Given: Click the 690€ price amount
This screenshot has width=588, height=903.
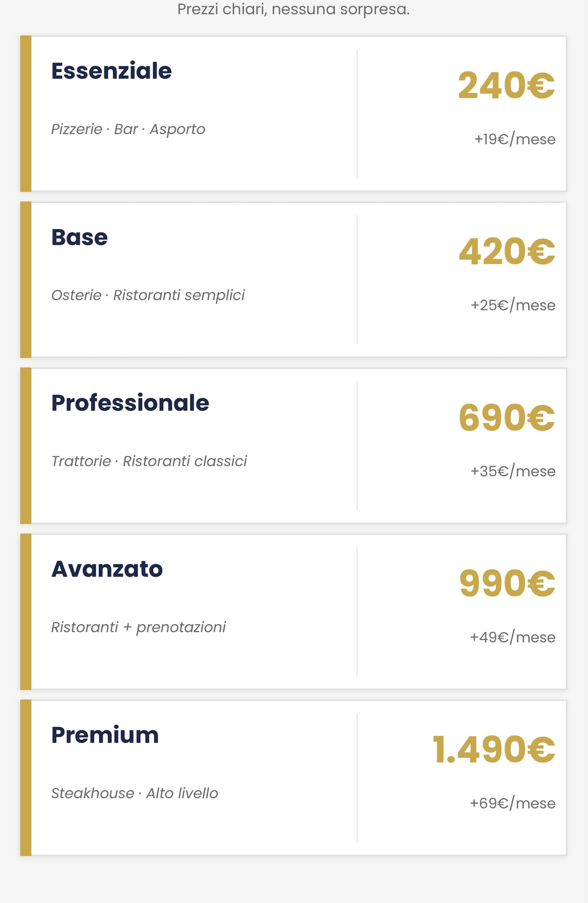Looking at the screenshot, I should [x=507, y=417].
